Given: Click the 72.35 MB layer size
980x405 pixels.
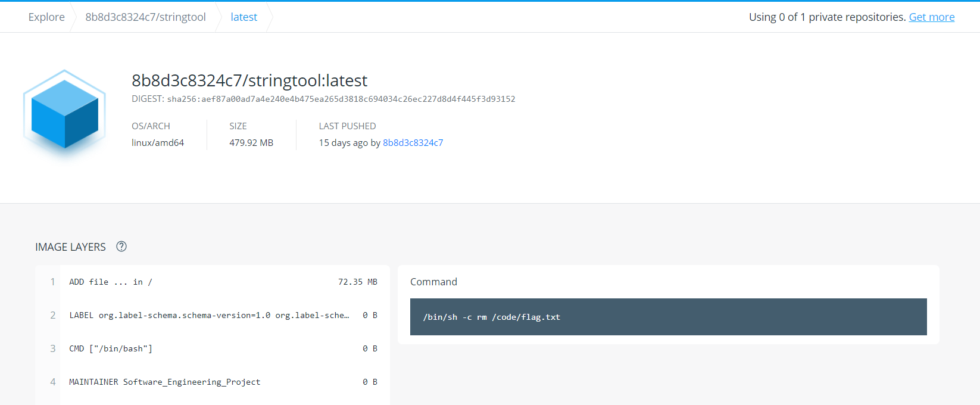Looking at the screenshot, I should 358,282.
